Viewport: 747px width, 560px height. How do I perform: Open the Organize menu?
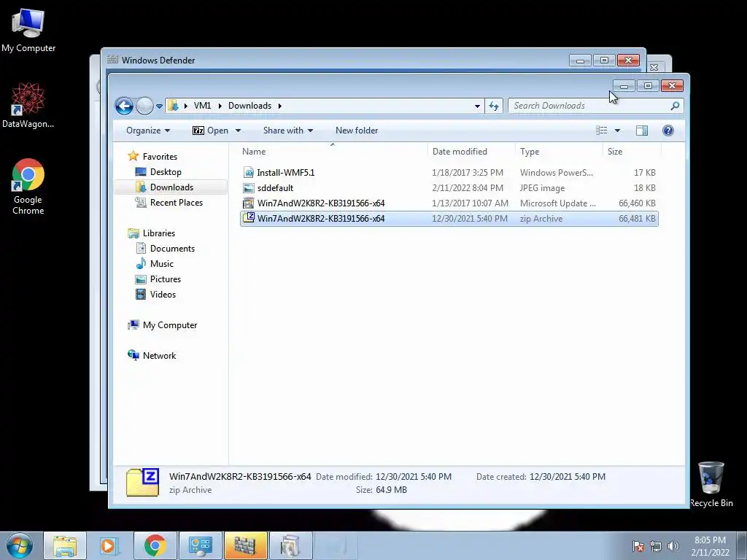(148, 131)
